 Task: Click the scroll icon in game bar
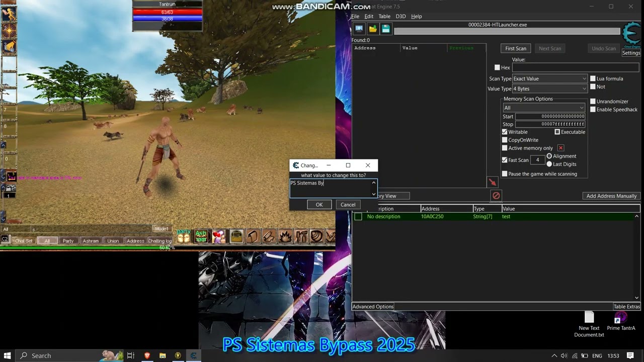pyautogui.click(x=253, y=236)
